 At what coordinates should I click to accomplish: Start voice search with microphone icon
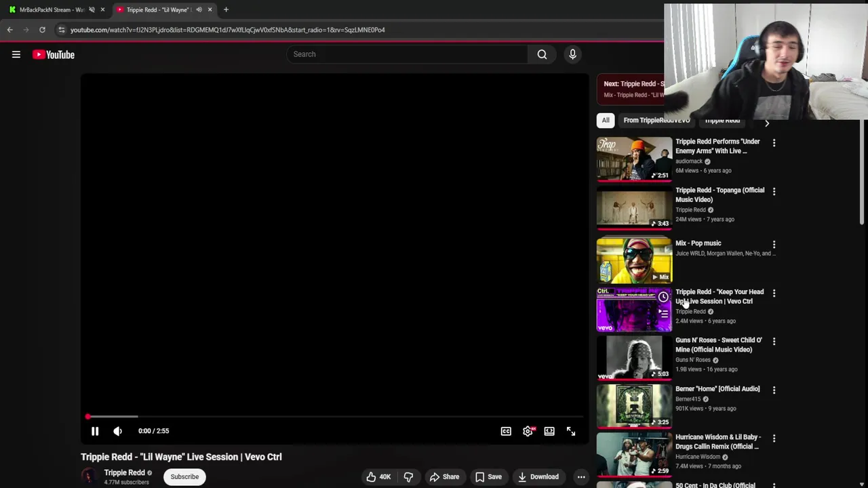coord(572,54)
